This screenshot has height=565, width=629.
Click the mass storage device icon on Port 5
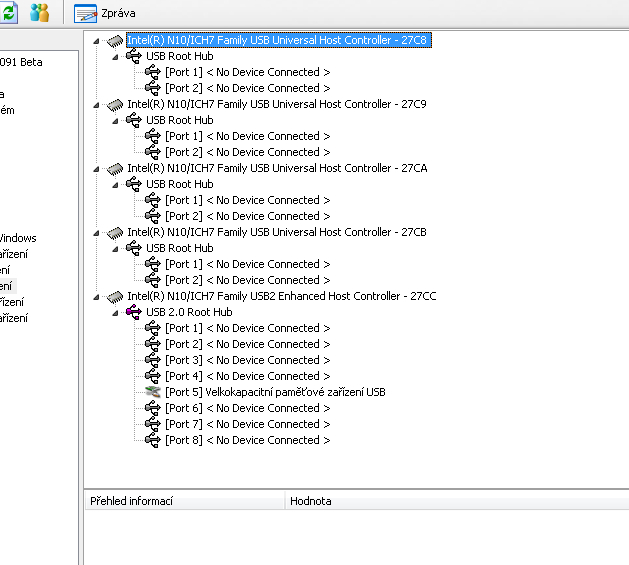click(153, 392)
